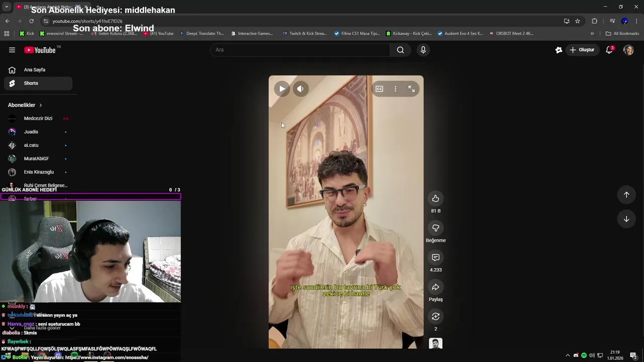Share the Short via Paylaş
Viewport: 644px width, 362px height.
point(436,287)
